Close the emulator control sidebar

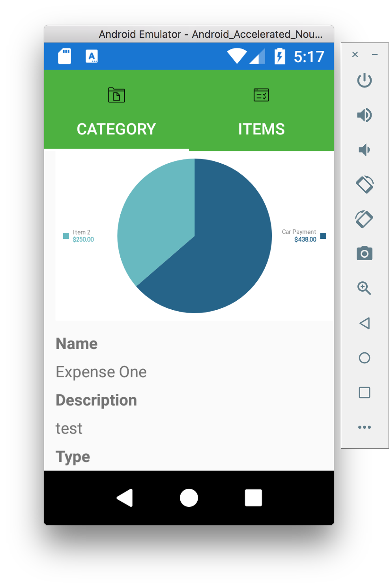[355, 54]
